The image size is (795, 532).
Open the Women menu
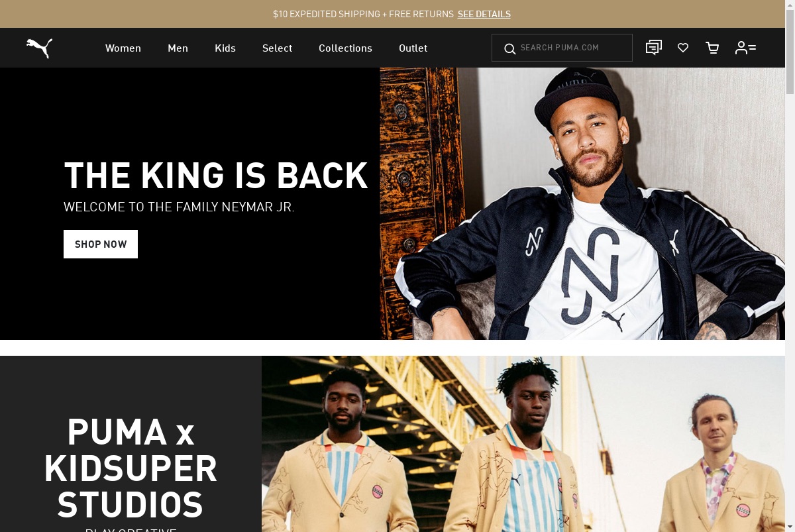123,48
